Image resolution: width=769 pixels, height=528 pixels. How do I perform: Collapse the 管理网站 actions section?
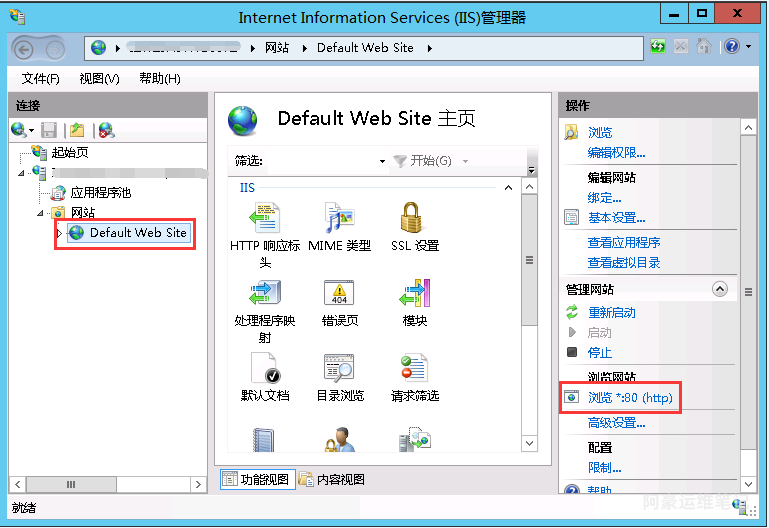click(718, 289)
